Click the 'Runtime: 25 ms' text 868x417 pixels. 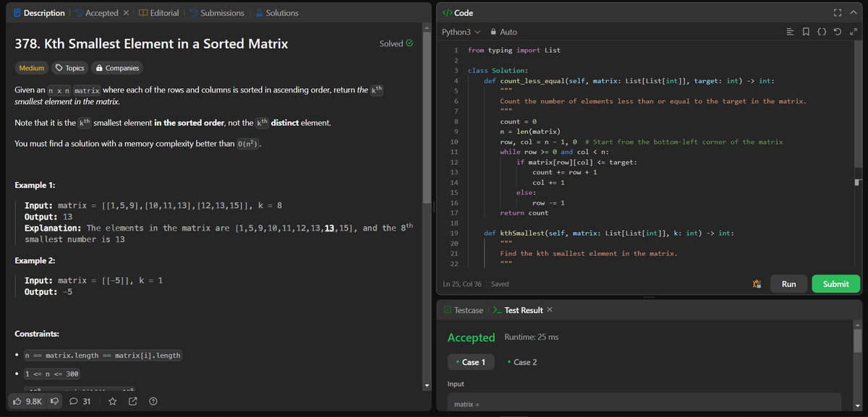[x=531, y=338]
